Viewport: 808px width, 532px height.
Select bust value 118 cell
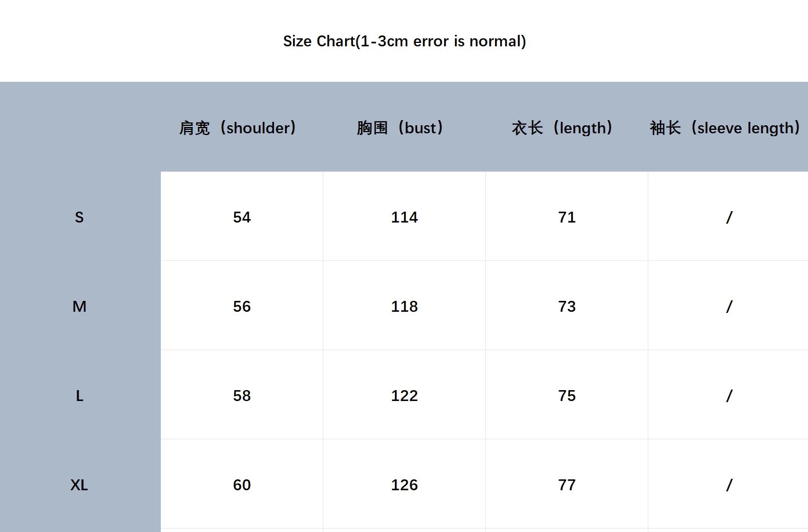[x=404, y=306]
